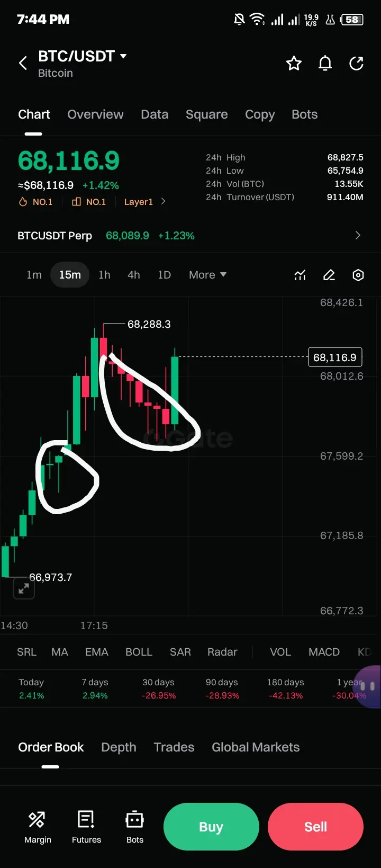Image resolution: width=381 pixels, height=868 pixels.
Task: Expand the More timeframes dropdown
Action: pyautogui.click(x=207, y=275)
